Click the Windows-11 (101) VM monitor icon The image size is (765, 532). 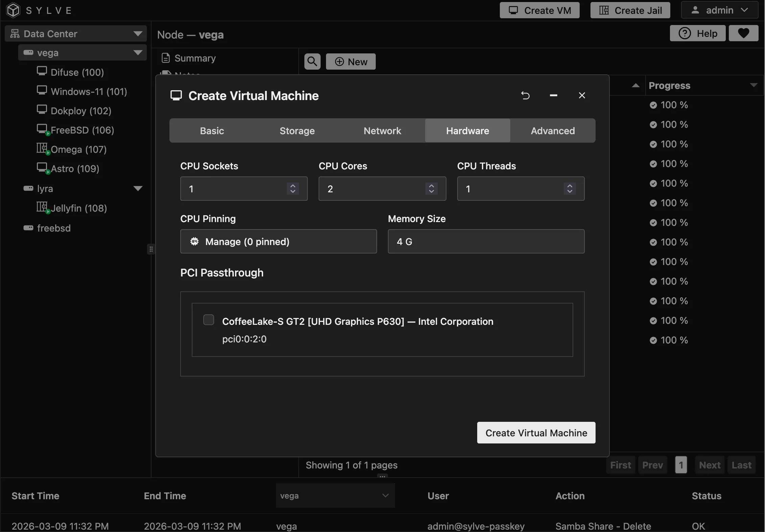click(42, 90)
